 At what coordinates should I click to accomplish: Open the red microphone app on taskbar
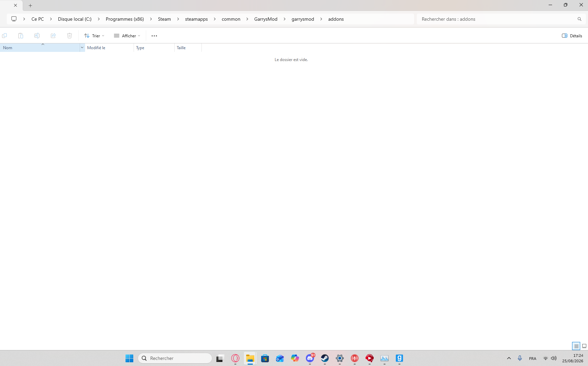[355, 358]
